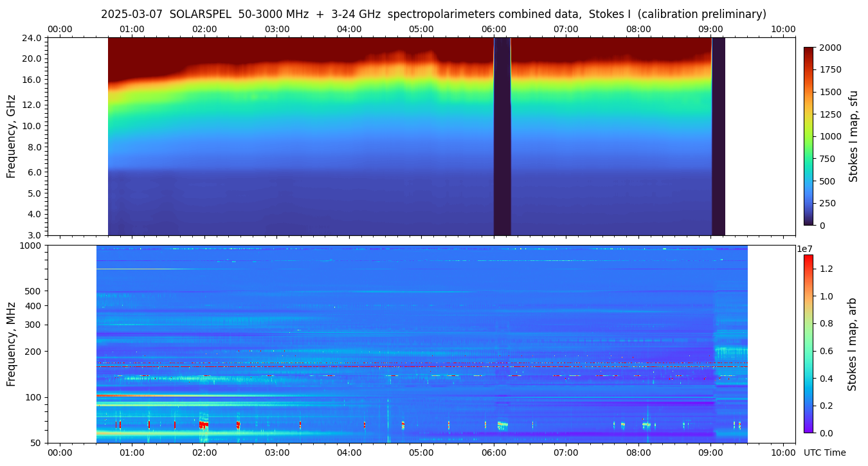Click the dark data gap after 09:00 in upper spectrogram
Screen dimensions: 868x466
718,136
